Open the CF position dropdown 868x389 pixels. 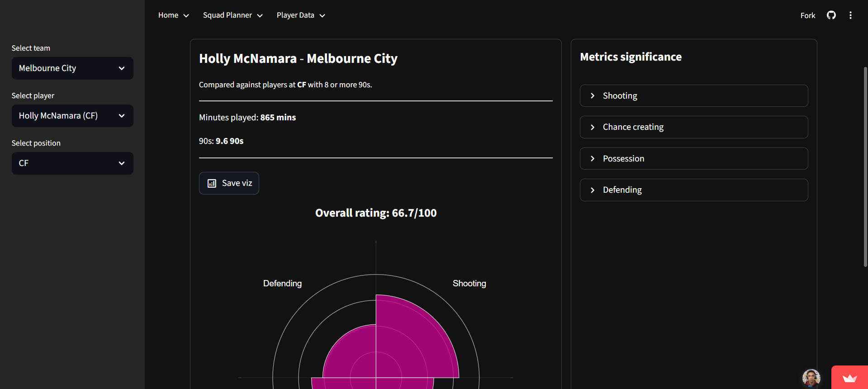(72, 163)
